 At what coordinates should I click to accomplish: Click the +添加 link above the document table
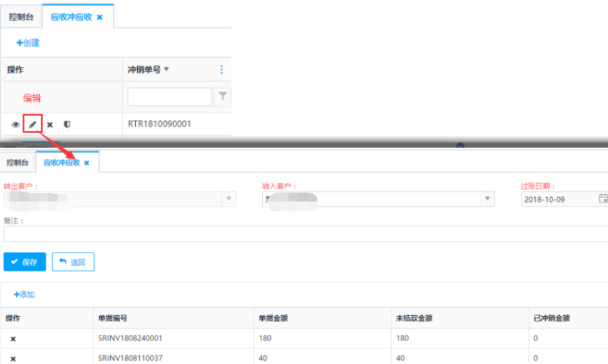point(24,294)
